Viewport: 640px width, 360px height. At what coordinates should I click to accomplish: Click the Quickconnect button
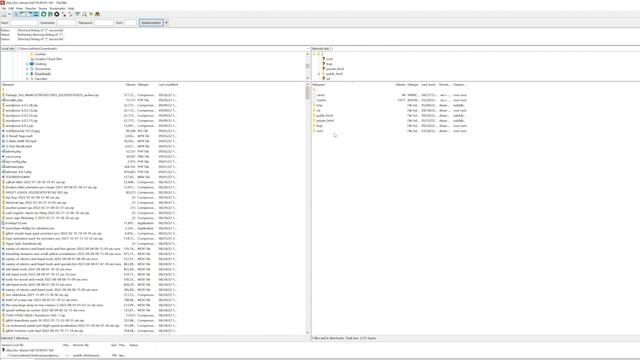click(151, 23)
